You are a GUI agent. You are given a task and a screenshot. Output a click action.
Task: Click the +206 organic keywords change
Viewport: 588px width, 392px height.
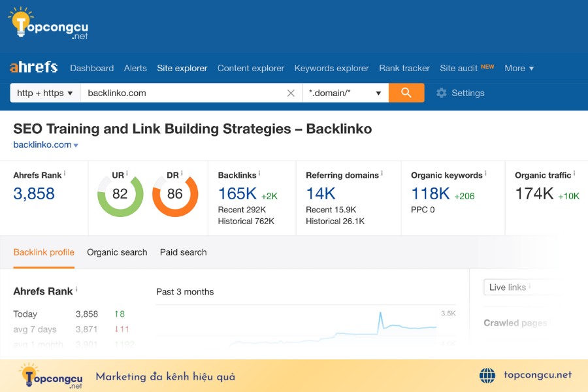pyautogui.click(x=465, y=196)
